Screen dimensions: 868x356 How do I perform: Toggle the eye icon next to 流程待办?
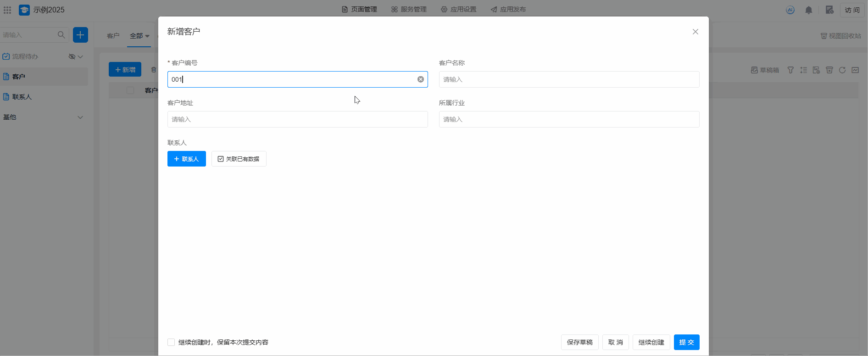(72, 56)
